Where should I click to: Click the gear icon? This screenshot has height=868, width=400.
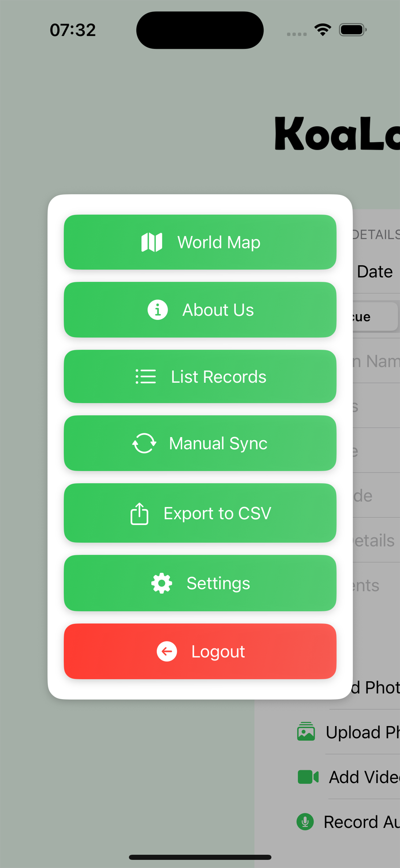[162, 583]
